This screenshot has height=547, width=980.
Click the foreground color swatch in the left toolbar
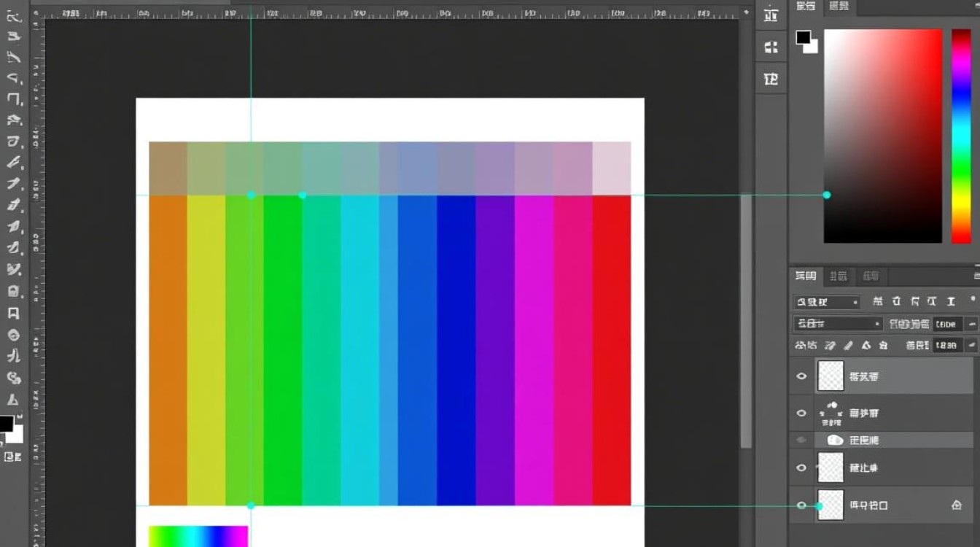click(6, 424)
